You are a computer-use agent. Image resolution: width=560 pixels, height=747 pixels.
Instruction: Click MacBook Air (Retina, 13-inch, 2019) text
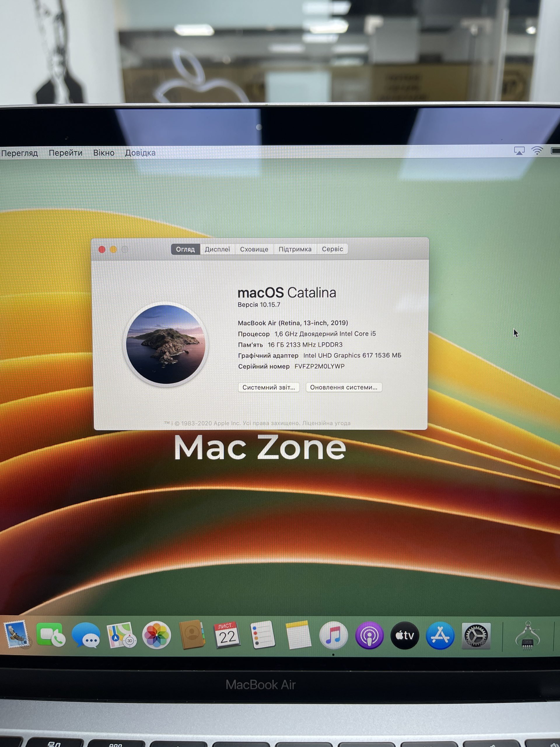pos(293,323)
